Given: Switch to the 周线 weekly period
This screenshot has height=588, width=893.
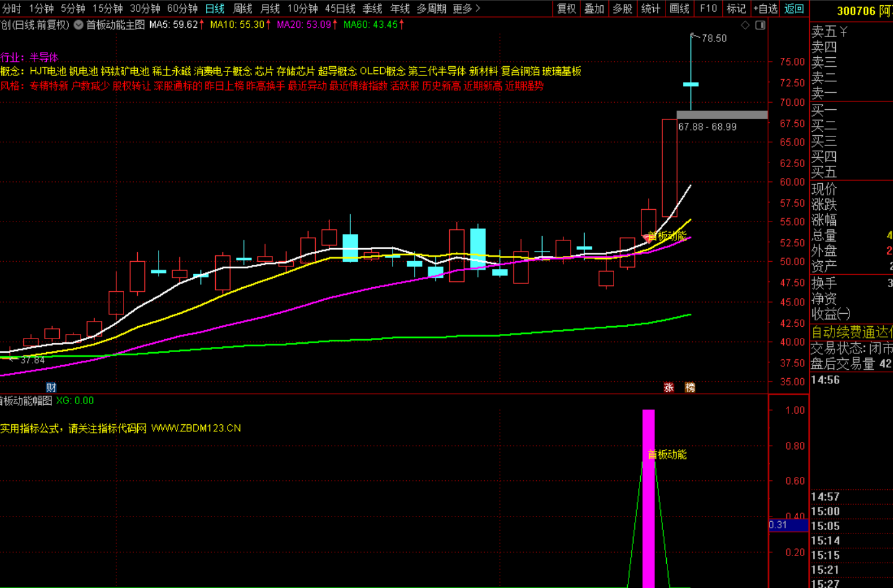Looking at the screenshot, I should [x=242, y=8].
